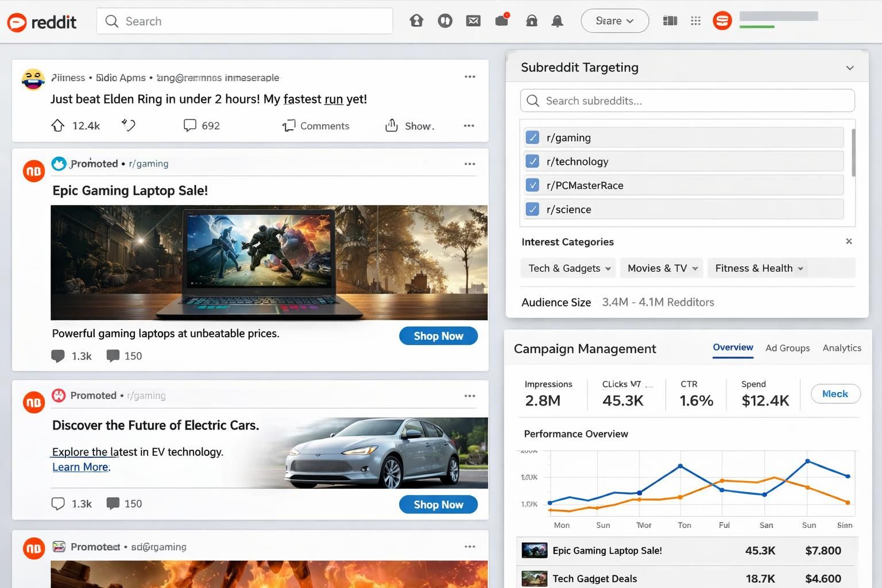Uncheck the r/gaming subreddit checkbox
Screen dimensions: 882x588
[532, 138]
